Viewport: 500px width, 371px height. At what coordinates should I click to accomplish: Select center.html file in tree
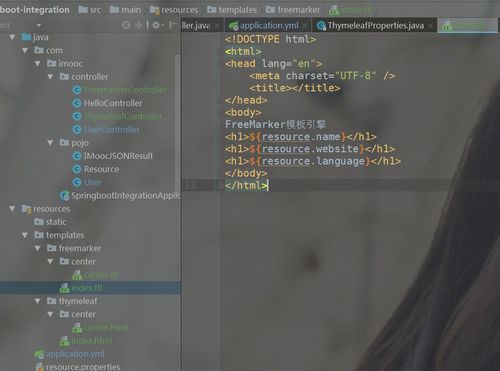coord(106,327)
